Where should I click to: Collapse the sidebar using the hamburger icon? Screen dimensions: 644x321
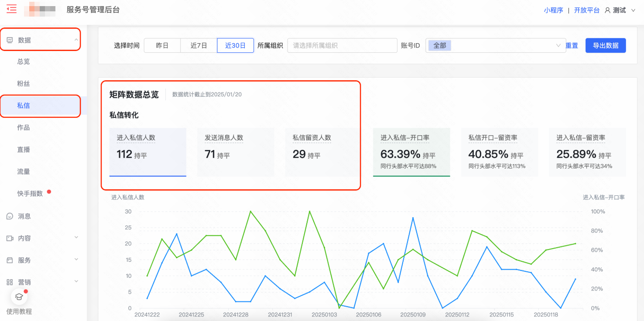[x=11, y=9]
